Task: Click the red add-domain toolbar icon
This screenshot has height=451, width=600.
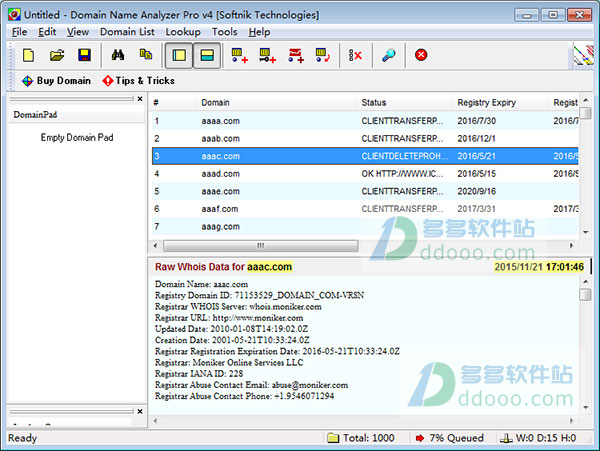Action: coord(296,55)
